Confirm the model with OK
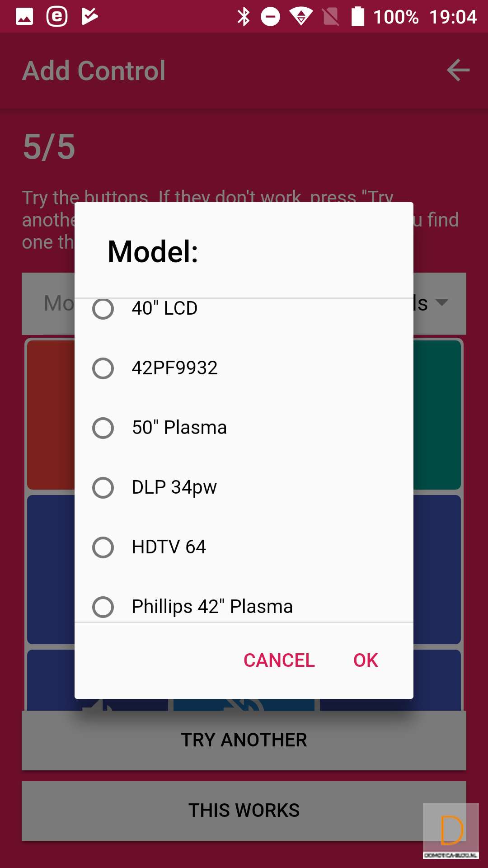Image resolution: width=488 pixels, height=868 pixels. pyautogui.click(x=366, y=660)
